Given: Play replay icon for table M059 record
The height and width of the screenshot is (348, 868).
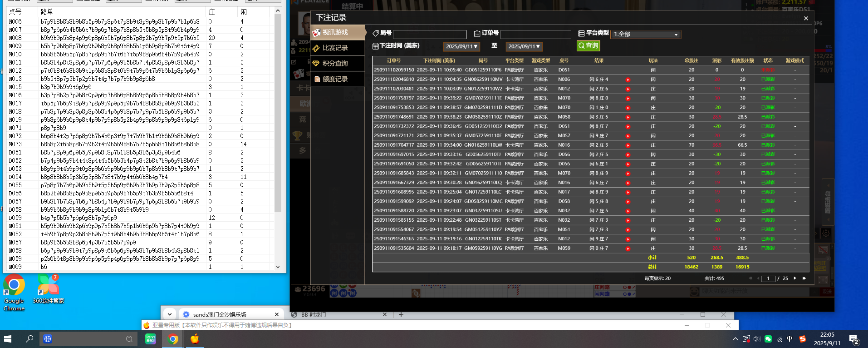Looking at the screenshot, I should coord(628,249).
